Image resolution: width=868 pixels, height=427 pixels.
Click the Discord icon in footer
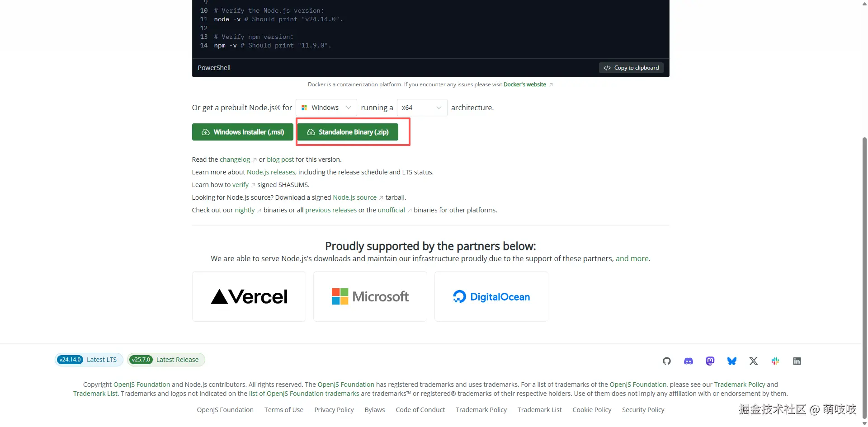(x=688, y=361)
